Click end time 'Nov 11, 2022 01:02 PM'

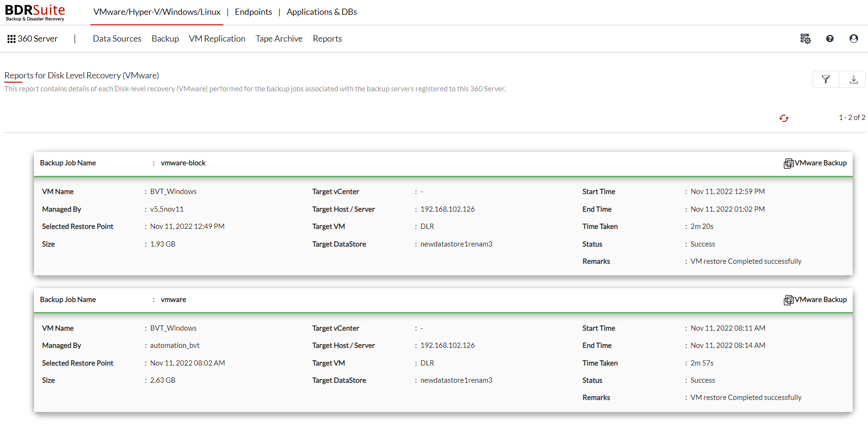click(x=728, y=209)
